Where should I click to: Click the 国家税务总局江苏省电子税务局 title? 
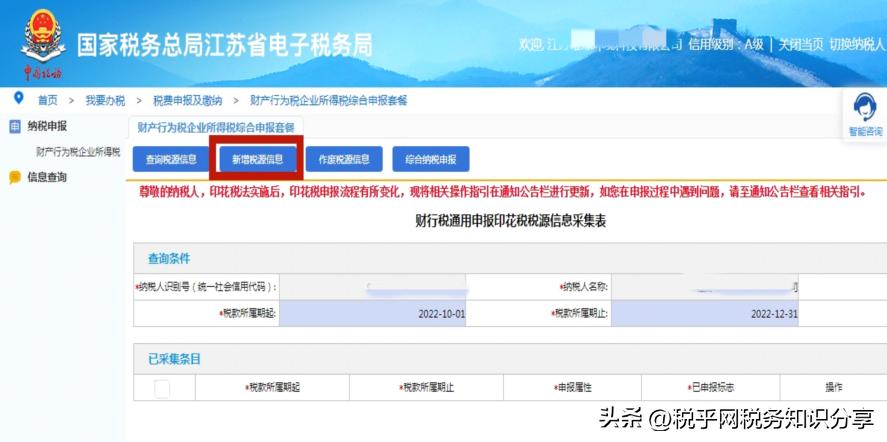[225, 45]
